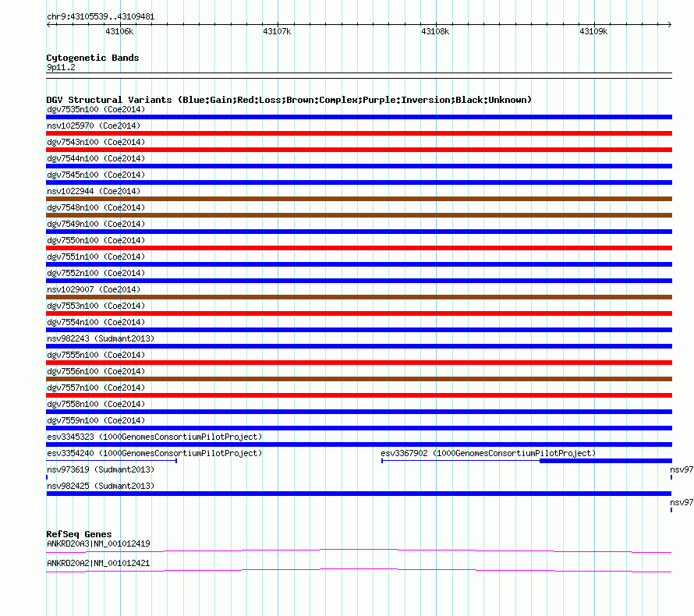
Task: Click the dgv7559n100 (Coe2014) label
Action: click(96, 420)
